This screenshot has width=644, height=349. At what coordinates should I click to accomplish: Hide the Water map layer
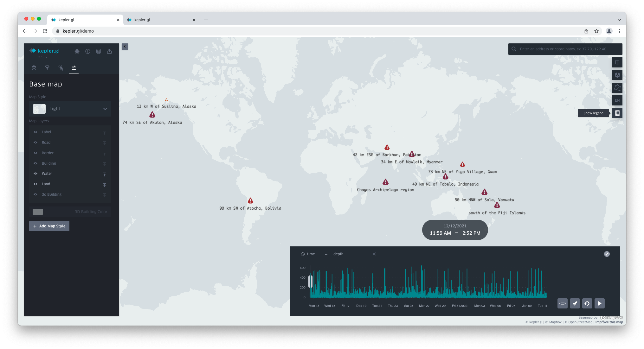pos(35,174)
